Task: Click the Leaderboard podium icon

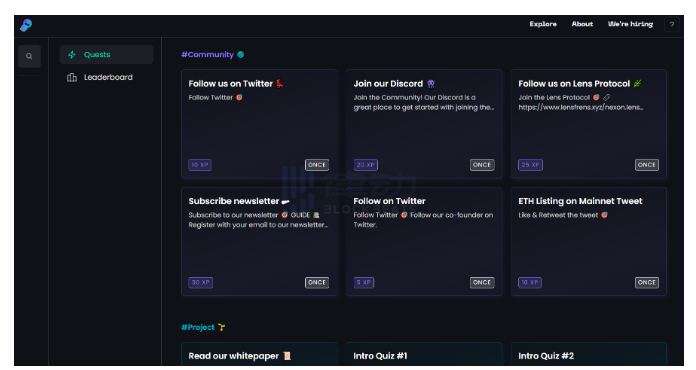Action: 72,77
